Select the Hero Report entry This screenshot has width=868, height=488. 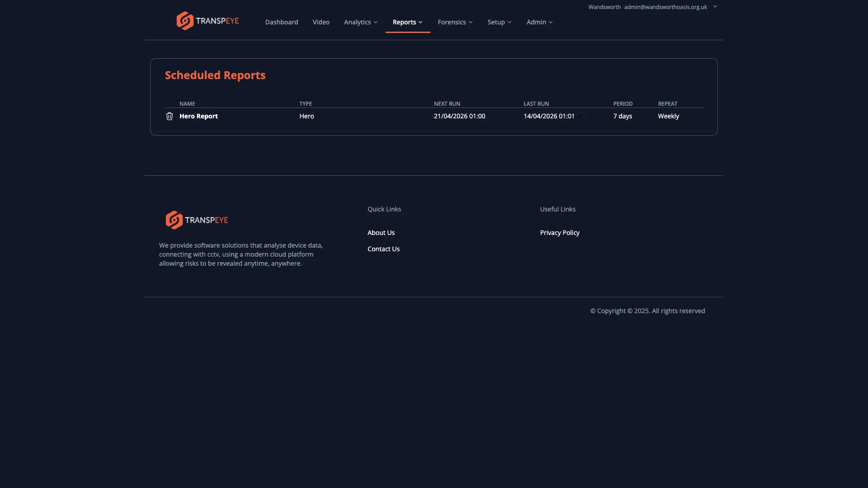[x=198, y=116]
